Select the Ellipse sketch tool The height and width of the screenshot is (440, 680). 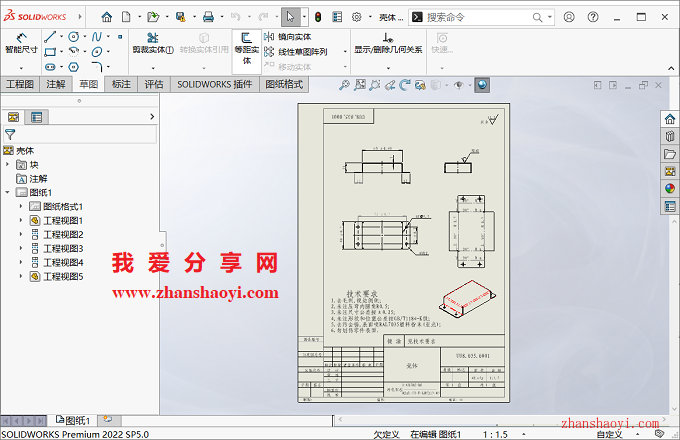coord(97,52)
